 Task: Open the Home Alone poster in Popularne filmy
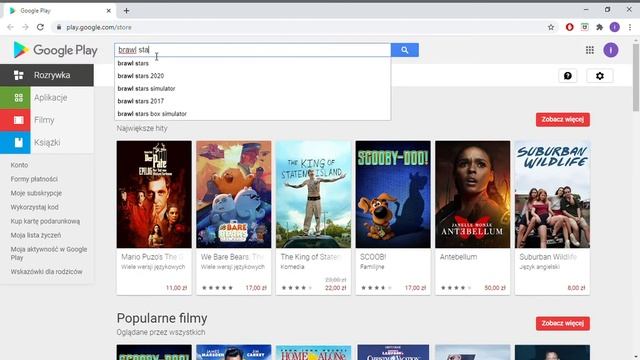pyautogui.click(x=313, y=353)
